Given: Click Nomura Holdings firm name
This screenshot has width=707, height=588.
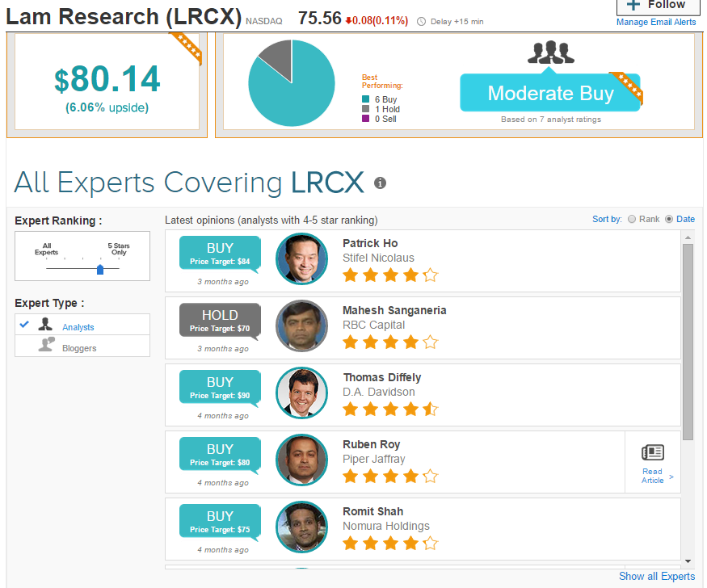Looking at the screenshot, I should (386, 526).
